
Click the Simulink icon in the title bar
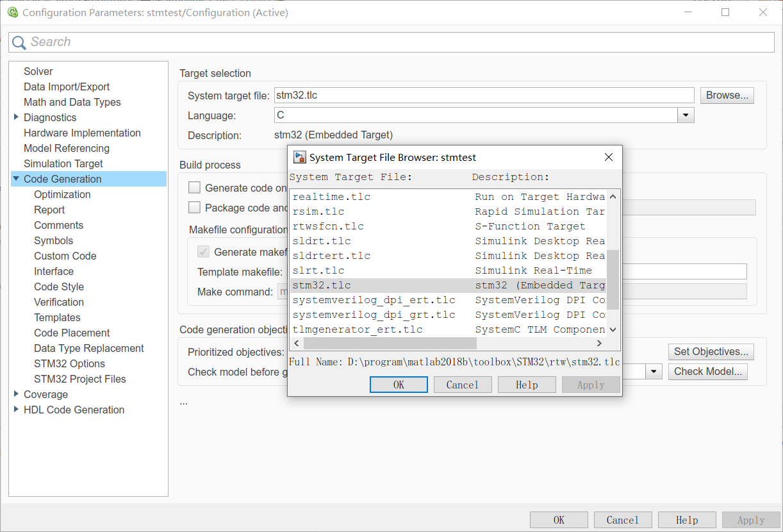(13, 12)
